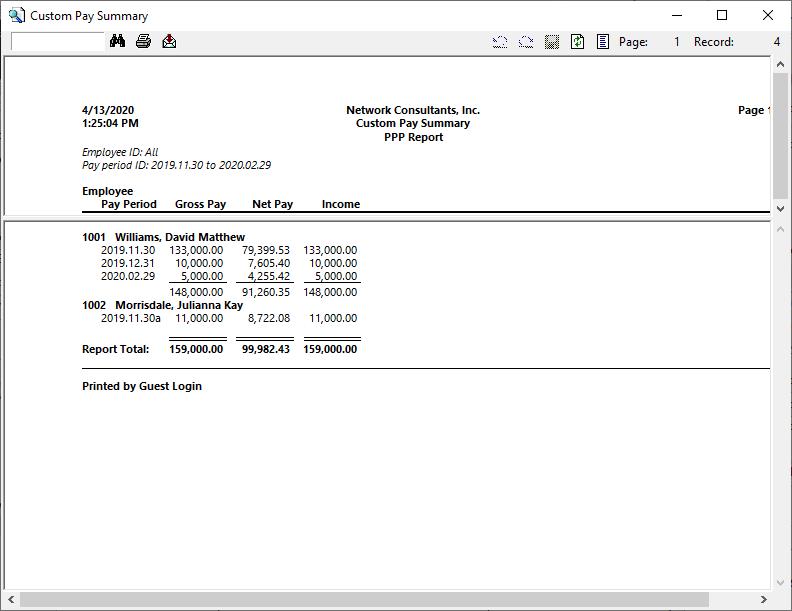Click gross pay value 133,000.00 in Gross Pay column

(x=196, y=250)
